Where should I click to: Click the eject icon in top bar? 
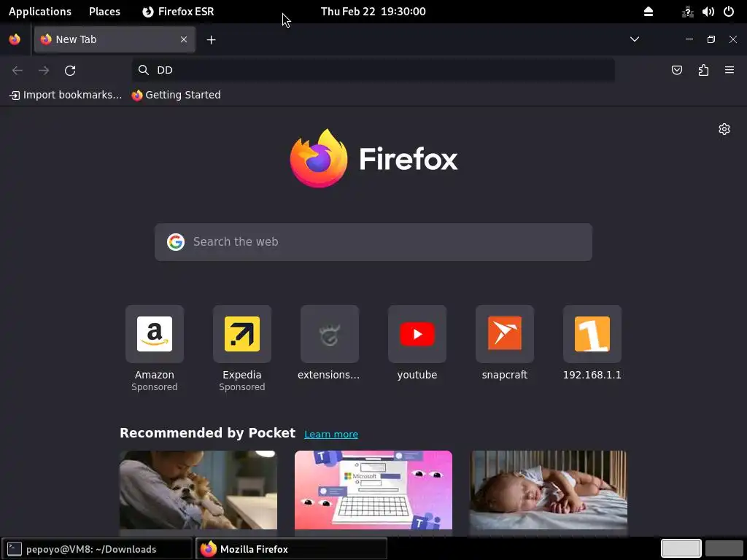click(649, 12)
